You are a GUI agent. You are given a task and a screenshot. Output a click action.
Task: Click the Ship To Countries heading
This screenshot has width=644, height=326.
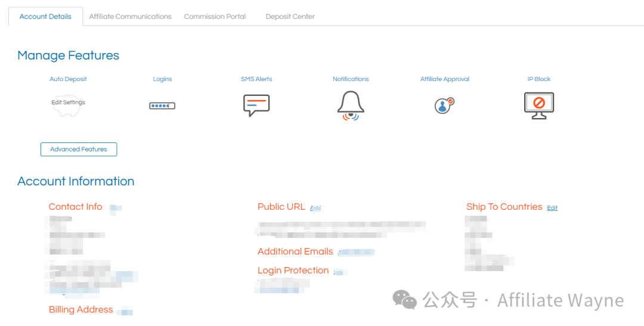(x=504, y=207)
